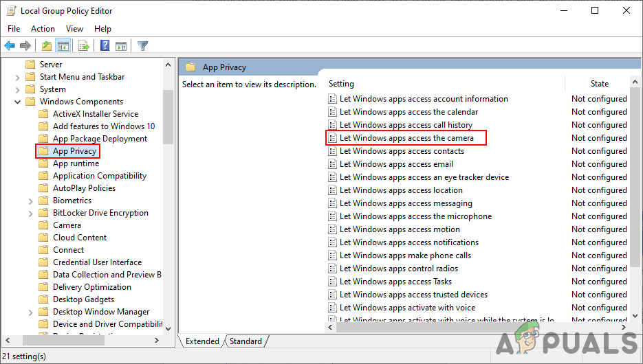643x364 pixels.
Task: Click the Desktop Gadgets folder icon
Action: tap(43, 299)
